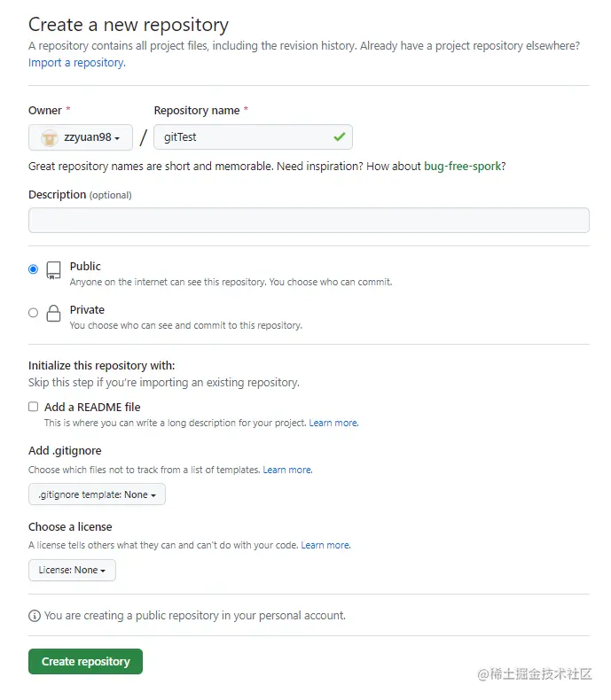The image size is (611, 700).
Task: Click the Public option label
Action: (85, 266)
